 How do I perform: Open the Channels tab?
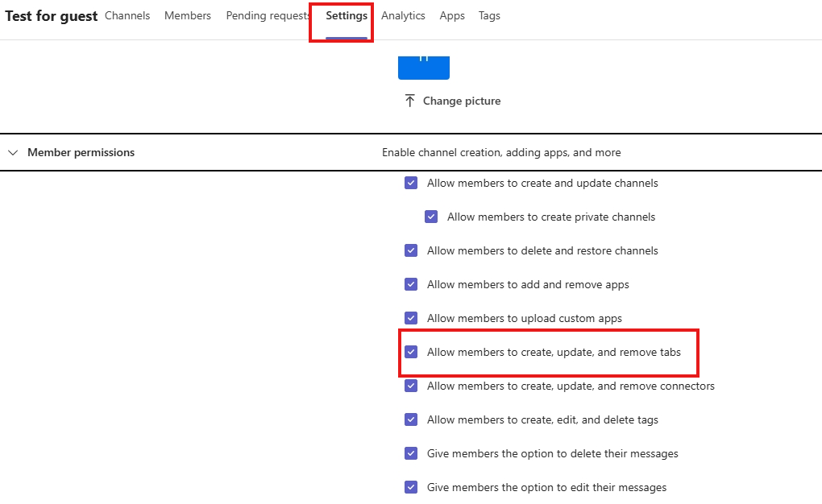(127, 16)
